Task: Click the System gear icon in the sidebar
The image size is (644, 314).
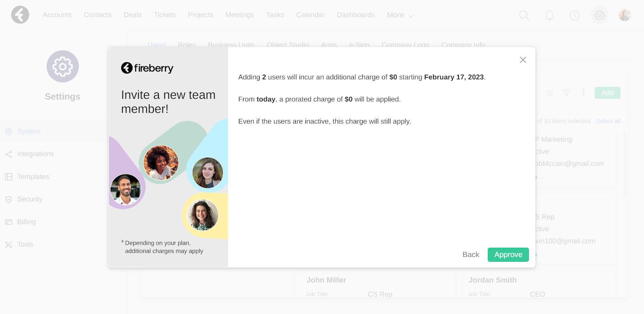Action: [8, 131]
